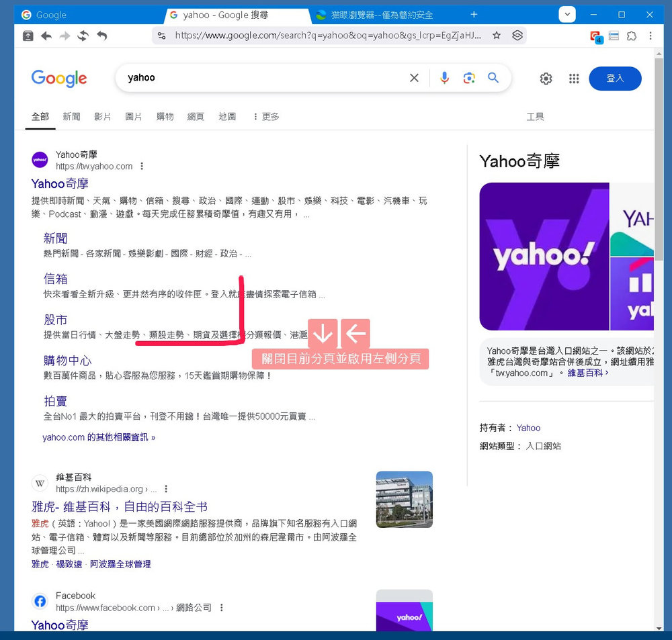Open the 工具 search tools
The height and width of the screenshot is (640, 672).
click(x=536, y=117)
